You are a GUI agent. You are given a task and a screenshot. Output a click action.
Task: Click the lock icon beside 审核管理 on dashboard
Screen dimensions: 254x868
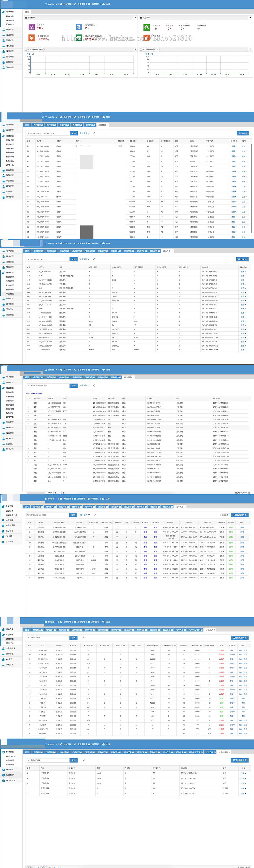3,30
